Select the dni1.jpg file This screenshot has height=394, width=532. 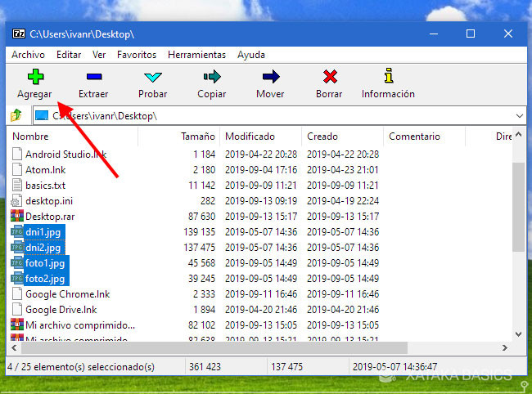click(x=43, y=232)
